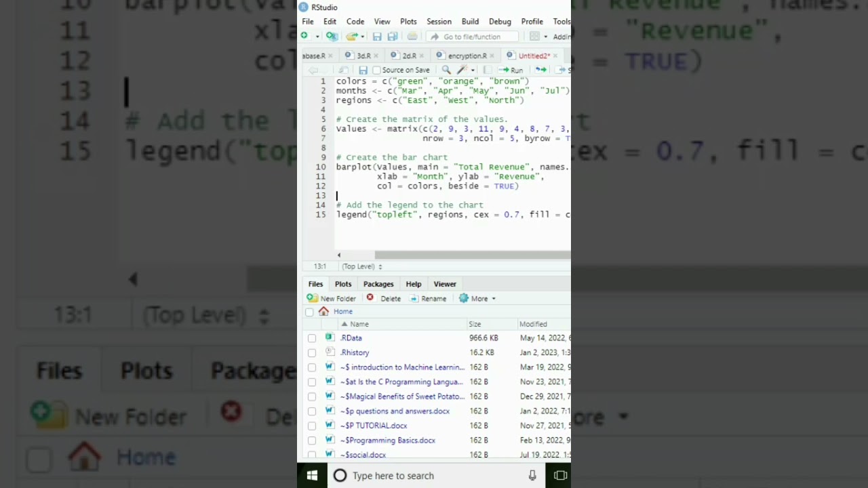Click the back navigation arrow in editor
The image size is (868, 488).
tap(313, 70)
